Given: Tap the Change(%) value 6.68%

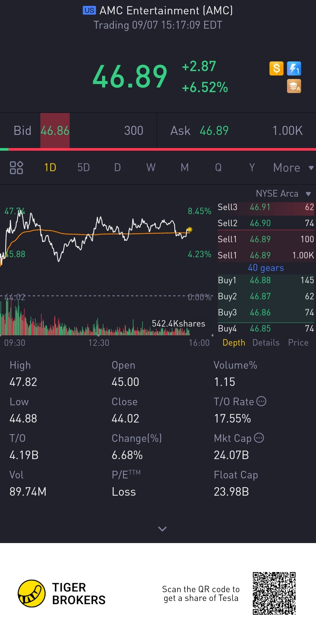Looking at the screenshot, I should [127, 455].
